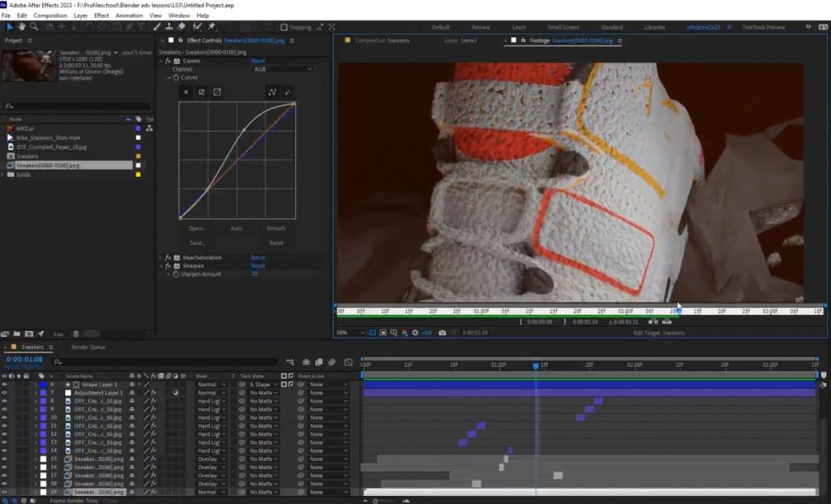Screen dimensions: 831x504
Task: Toggle shy layers hide icon in timeline
Action: pyautogui.click(x=306, y=362)
